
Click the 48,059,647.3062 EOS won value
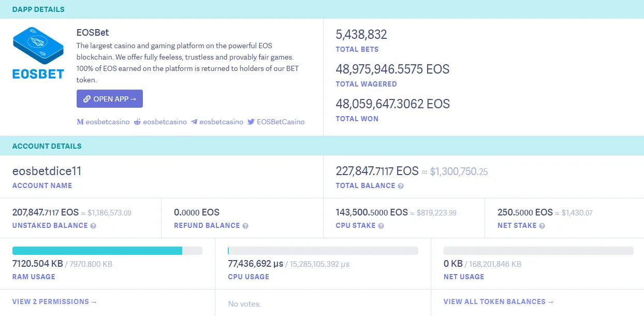pyautogui.click(x=393, y=104)
